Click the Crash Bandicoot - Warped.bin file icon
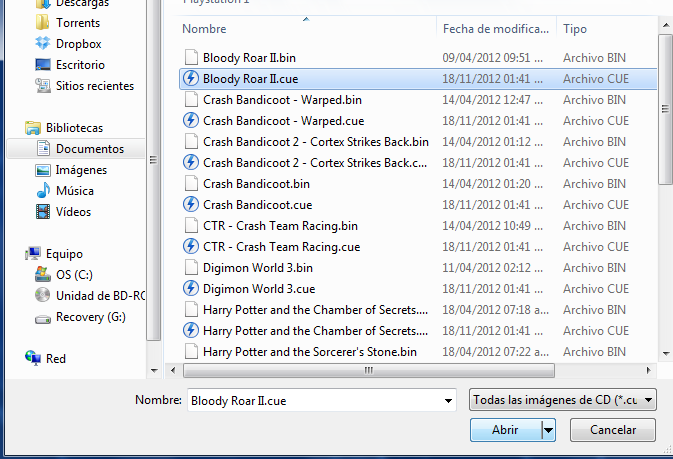Screen dimensions: 673x459 191,100
